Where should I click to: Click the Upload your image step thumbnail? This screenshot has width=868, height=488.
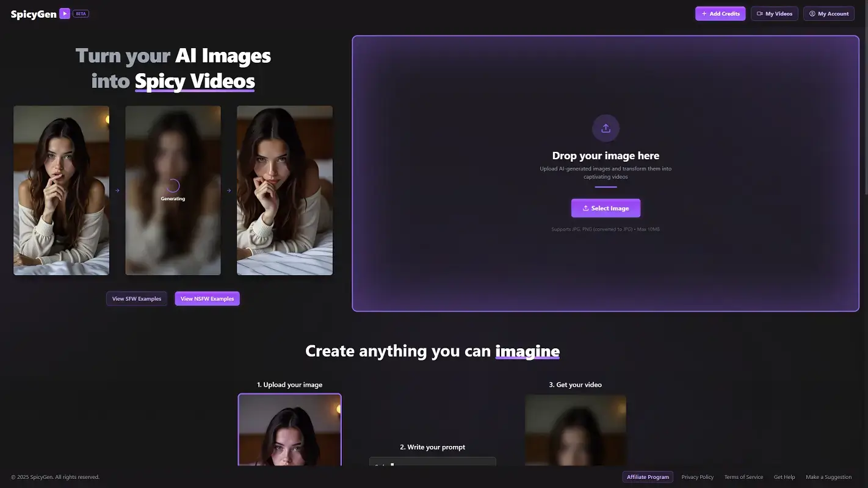pos(289,429)
